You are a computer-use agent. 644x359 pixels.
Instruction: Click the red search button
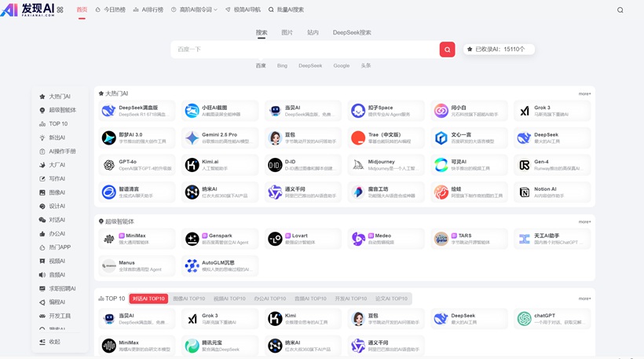(x=447, y=49)
